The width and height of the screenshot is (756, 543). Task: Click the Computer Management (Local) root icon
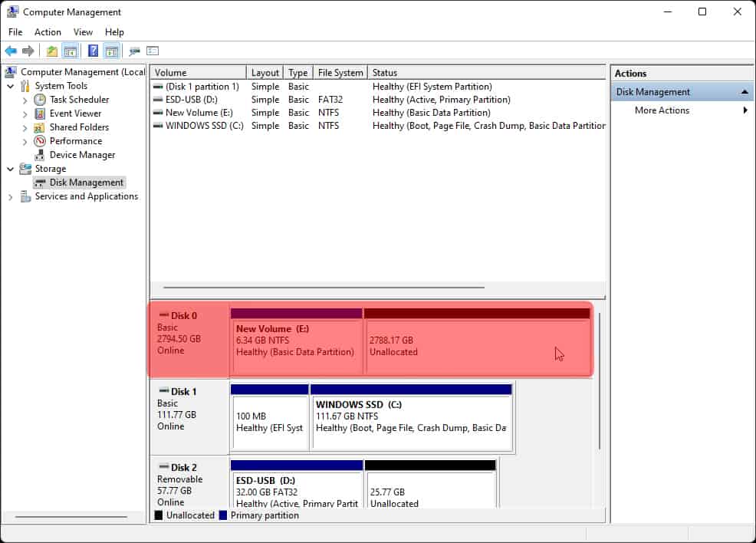point(11,72)
